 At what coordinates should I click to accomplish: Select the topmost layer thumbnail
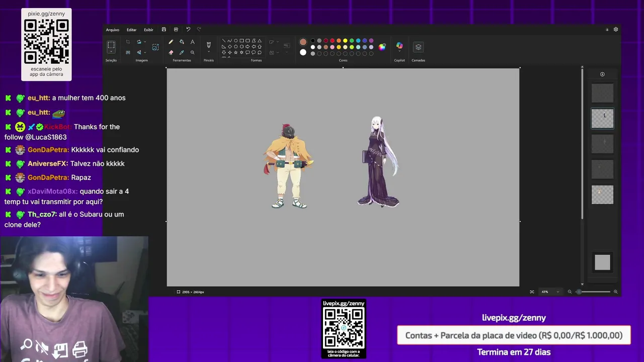[x=602, y=93]
